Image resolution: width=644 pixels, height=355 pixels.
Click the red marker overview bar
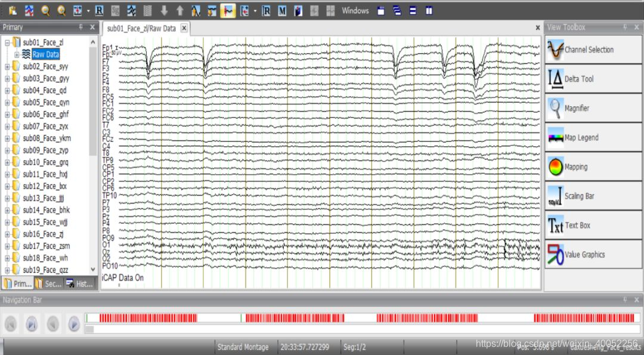pos(363,318)
